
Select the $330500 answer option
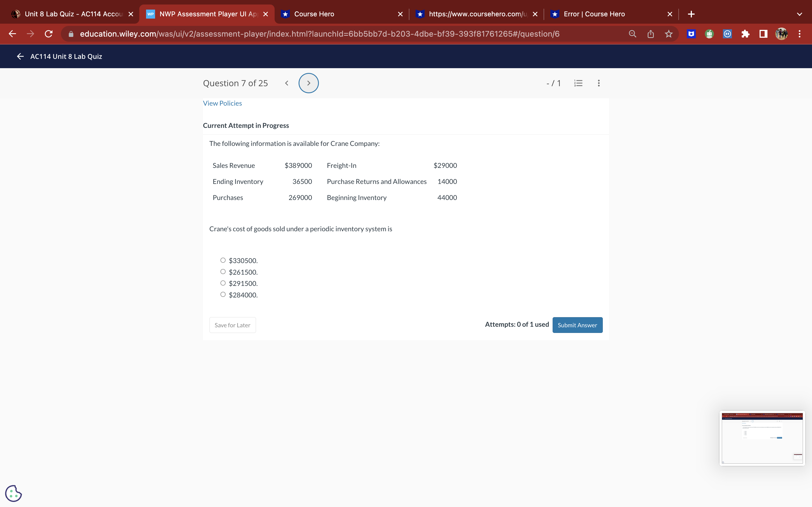[223, 260]
